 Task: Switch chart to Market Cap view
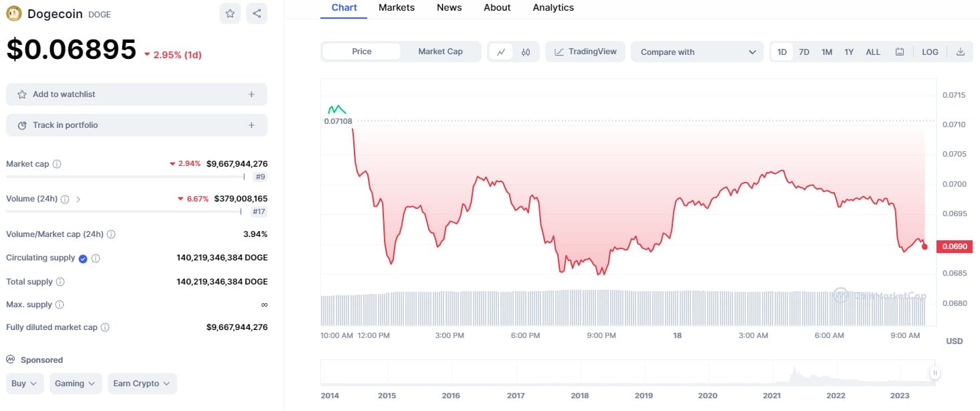click(440, 52)
